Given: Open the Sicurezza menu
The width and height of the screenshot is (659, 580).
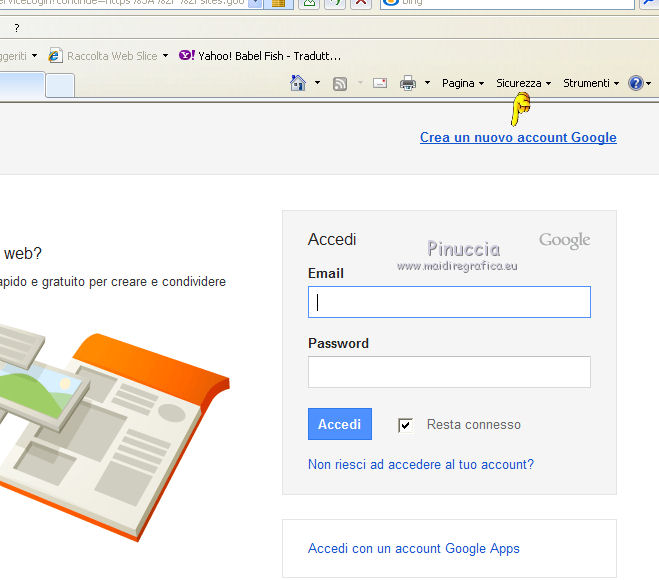Looking at the screenshot, I should coord(524,83).
